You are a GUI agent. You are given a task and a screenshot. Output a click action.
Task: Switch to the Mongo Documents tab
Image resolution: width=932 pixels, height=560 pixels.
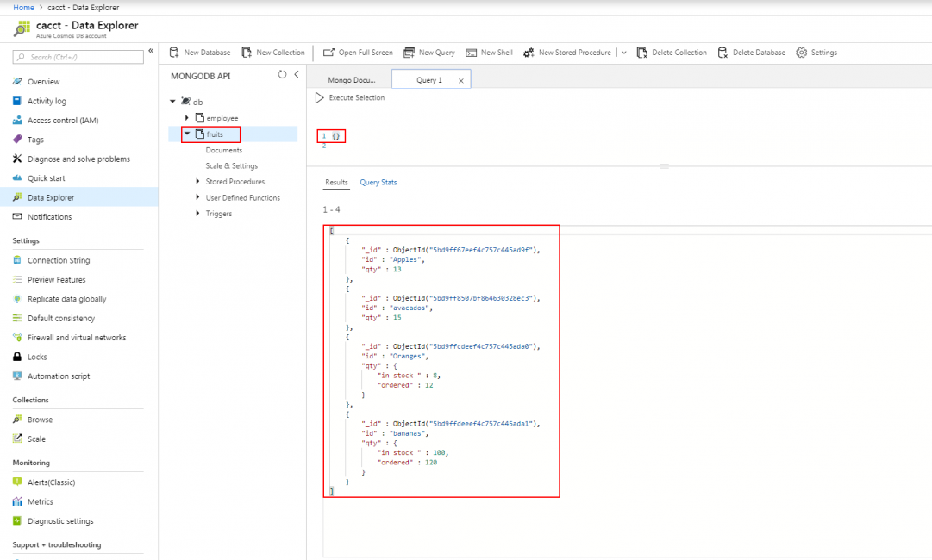pyautogui.click(x=352, y=80)
